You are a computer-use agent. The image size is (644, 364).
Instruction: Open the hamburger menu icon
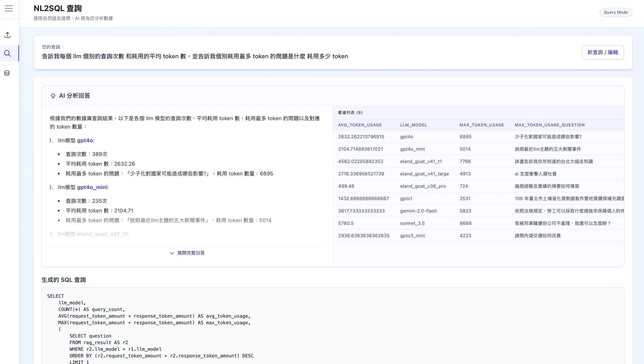tap(9, 9)
